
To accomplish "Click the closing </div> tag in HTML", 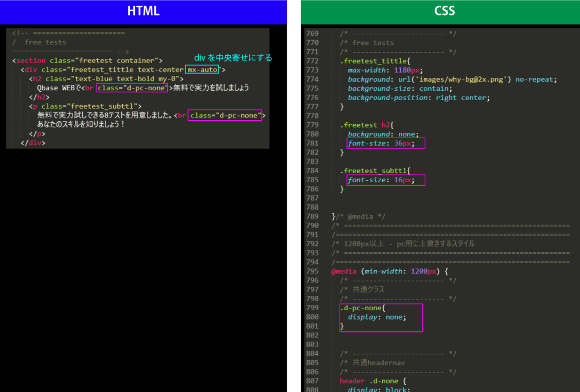I will pos(33,143).
